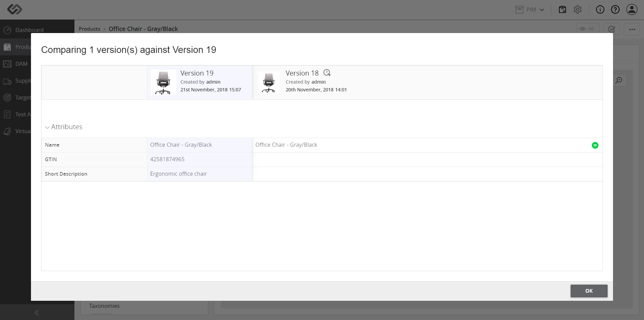This screenshot has width=644, height=320.
Task: Click the Suppliers truck icon
Action: (7, 81)
